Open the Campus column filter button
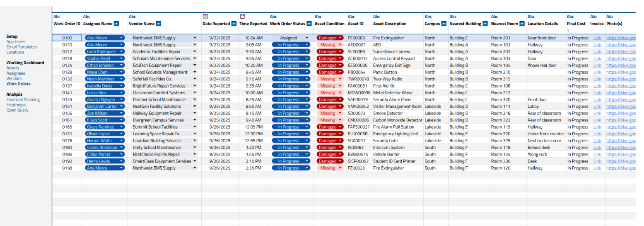 444,24
